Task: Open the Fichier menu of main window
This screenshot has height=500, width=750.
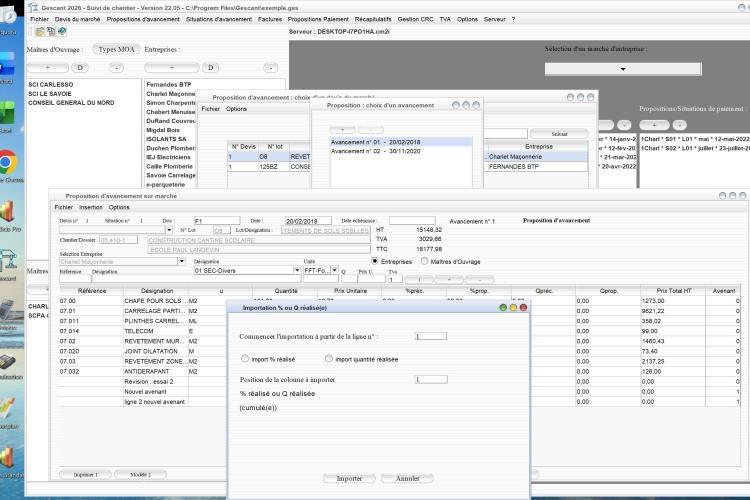Action: [x=39, y=19]
